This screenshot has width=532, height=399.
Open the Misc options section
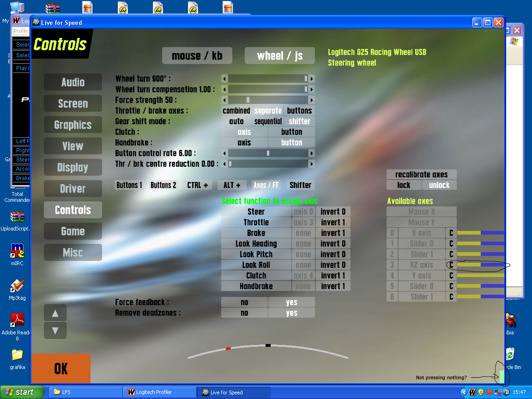73,253
